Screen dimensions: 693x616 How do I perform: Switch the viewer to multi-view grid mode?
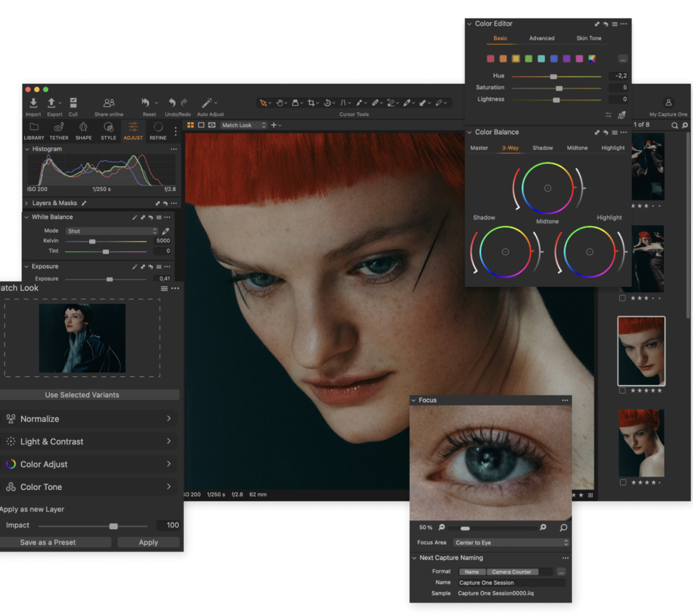(x=190, y=125)
